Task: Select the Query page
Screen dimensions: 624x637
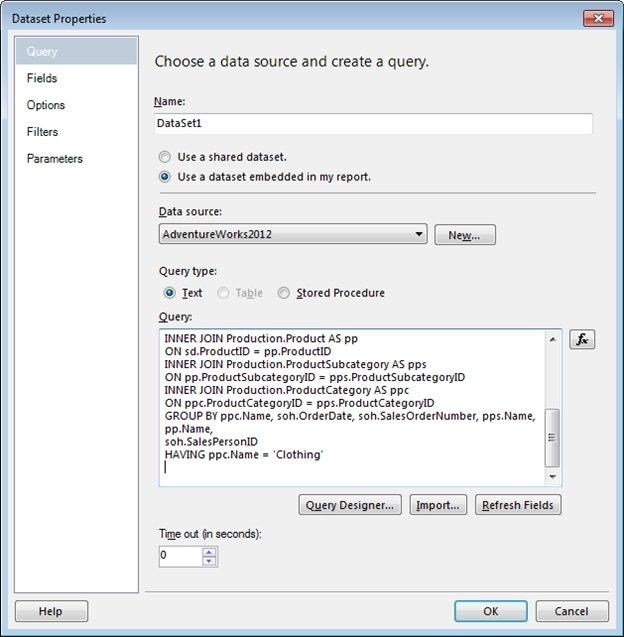Action: click(x=76, y=51)
